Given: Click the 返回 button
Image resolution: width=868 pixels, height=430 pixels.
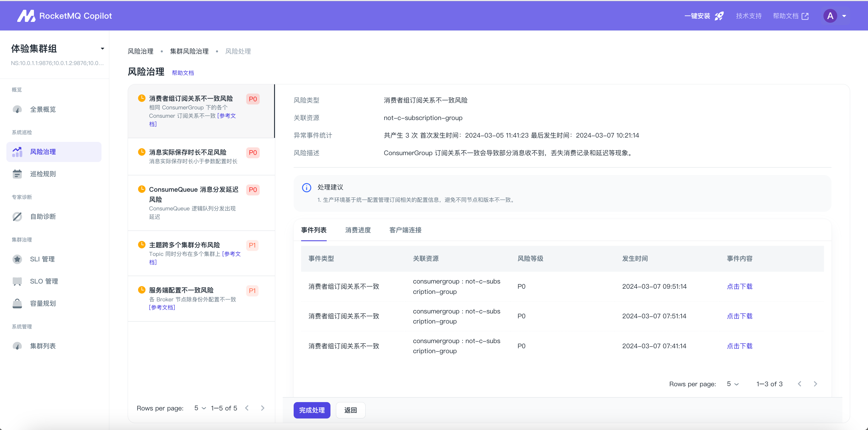Looking at the screenshot, I should pyautogui.click(x=350, y=410).
